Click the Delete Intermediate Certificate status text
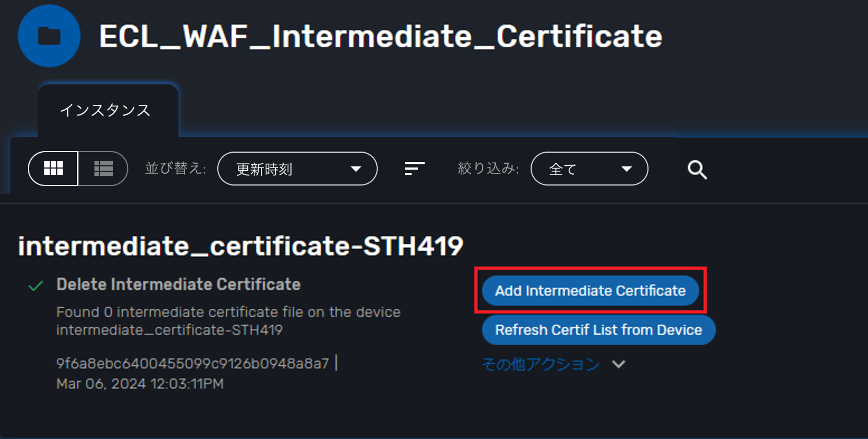 click(x=178, y=284)
